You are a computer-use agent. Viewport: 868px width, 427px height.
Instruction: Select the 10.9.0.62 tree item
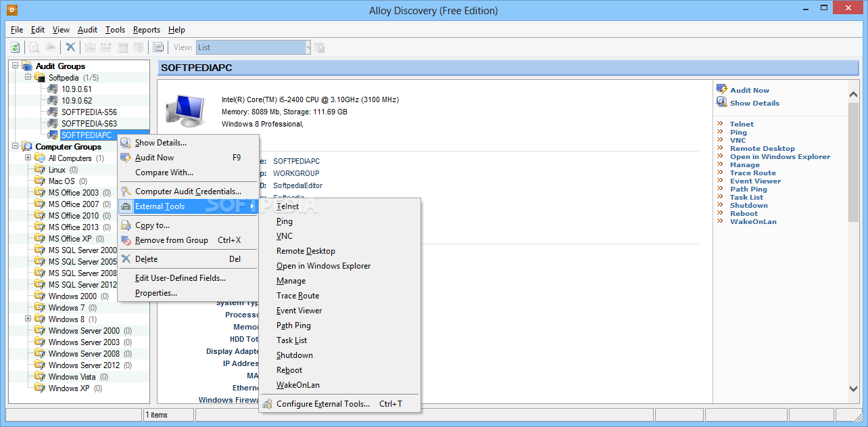(x=76, y=101)
